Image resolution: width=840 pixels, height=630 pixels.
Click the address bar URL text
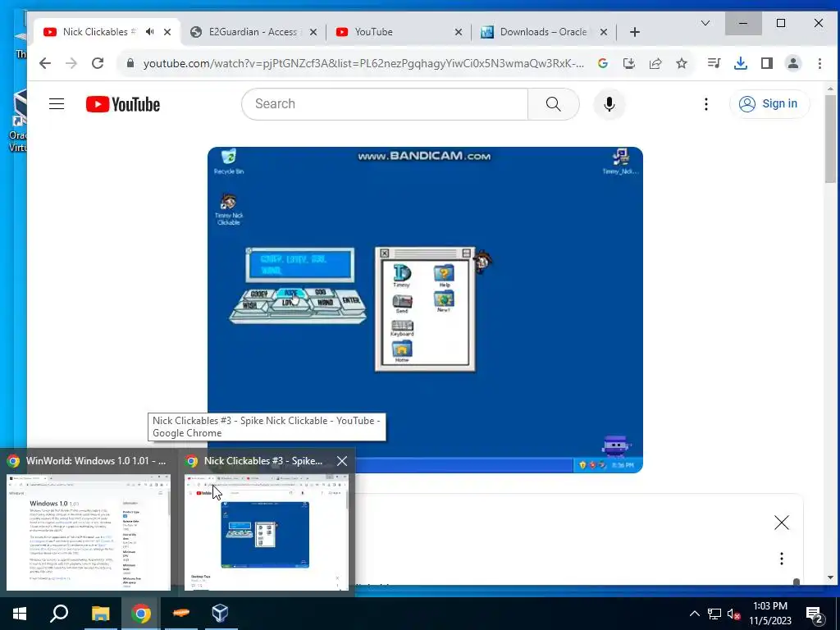pyautogui.click(x=363, y=63)
